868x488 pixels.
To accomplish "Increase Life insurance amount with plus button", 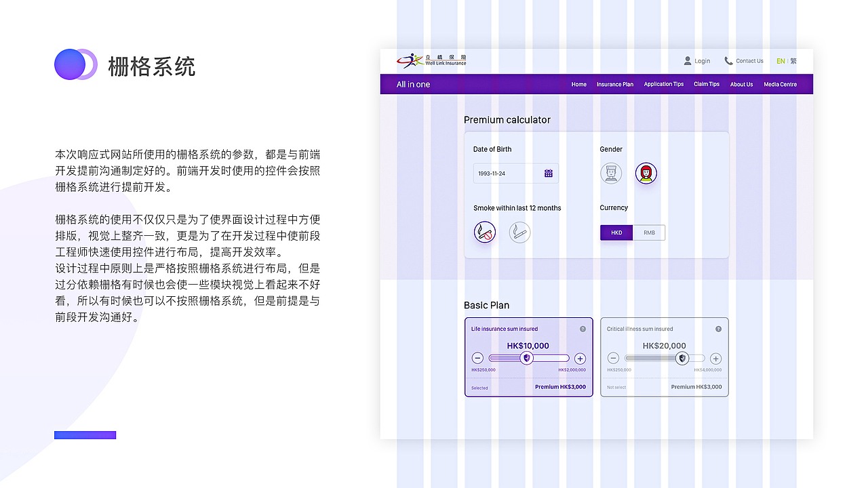I will [x=580, y=359].
